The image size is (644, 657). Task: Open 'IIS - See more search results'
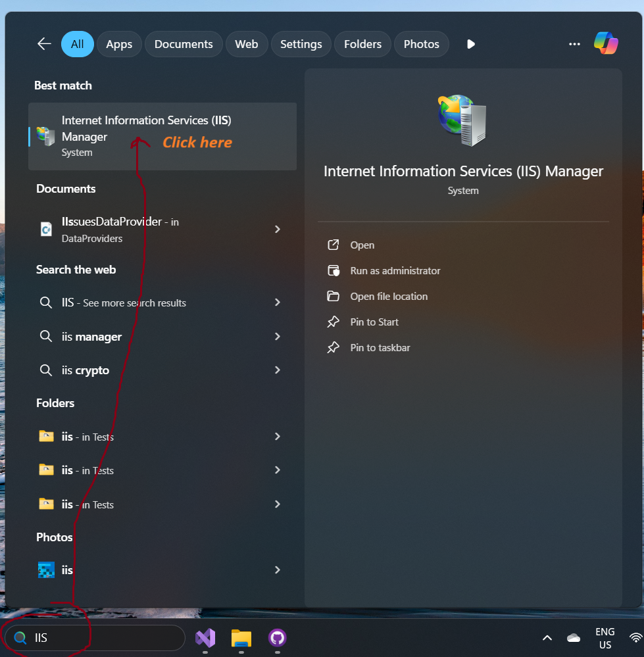pos(162,303)
